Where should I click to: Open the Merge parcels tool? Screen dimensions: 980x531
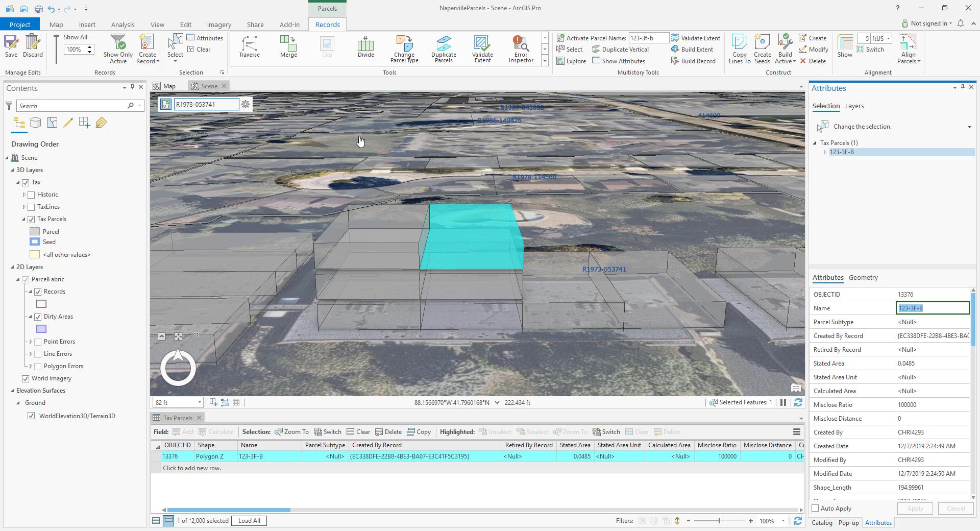[x=288, y=47]
